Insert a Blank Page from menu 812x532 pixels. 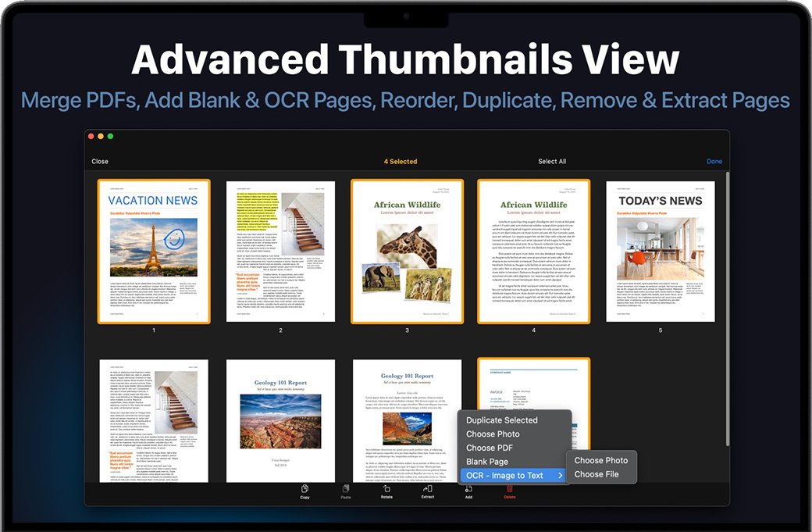pyautogui.click(x=487, y=462)
